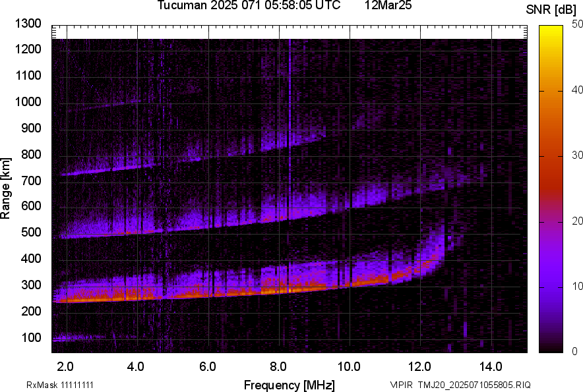Click the Frequency [MHz] axis label
The height and width of the screenshot is (392, 583).
pos(289,385)
